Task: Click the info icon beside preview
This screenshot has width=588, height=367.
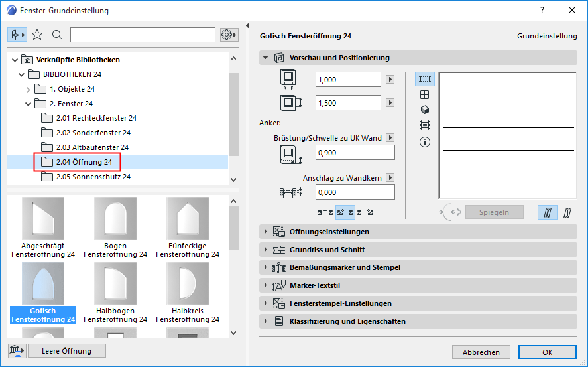Action: [x=425, y=142]
